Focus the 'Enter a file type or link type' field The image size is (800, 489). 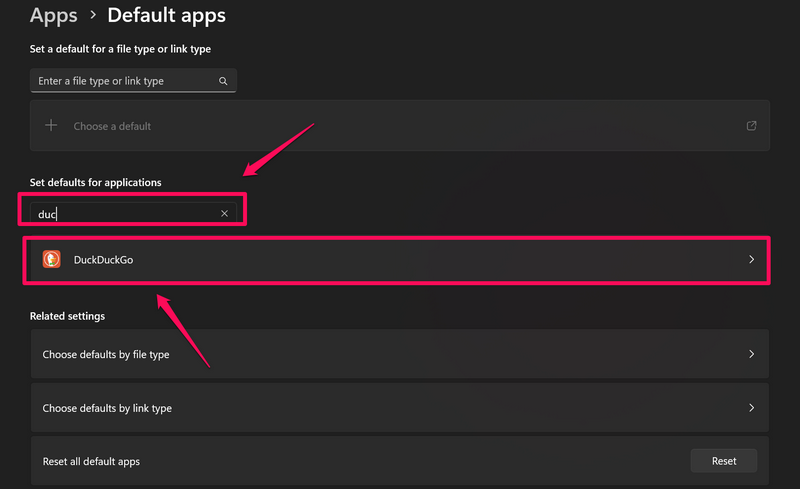[x=120, y=81]
